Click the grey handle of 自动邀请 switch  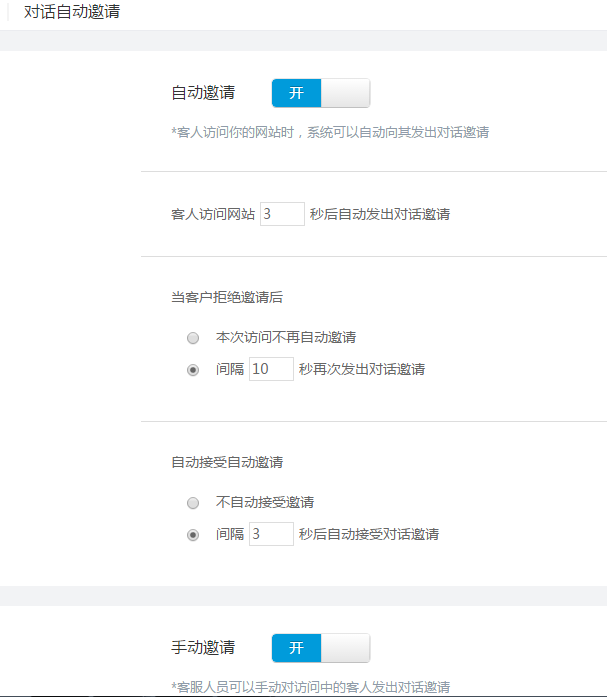[x=345, y=93]
